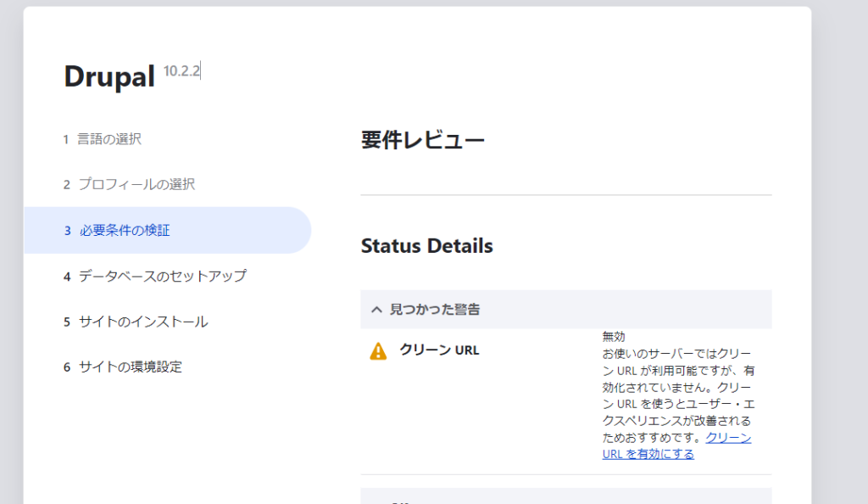Go to step 2 プロフィールの選択
The width and height of the screenshot is (868, 504).
(x=136, y=184)
